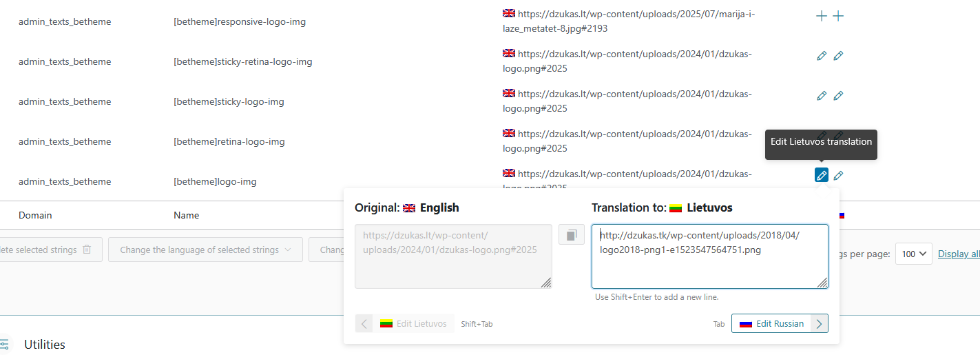This screenshot has height=355, width=980.
Task: Edit Russian translation of sticky-logo-img
Action: pos(838,96)
